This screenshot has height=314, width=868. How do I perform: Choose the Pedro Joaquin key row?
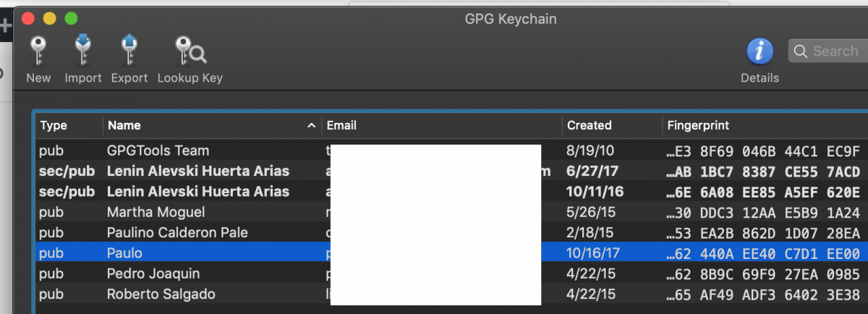click(x=153, y=274)
